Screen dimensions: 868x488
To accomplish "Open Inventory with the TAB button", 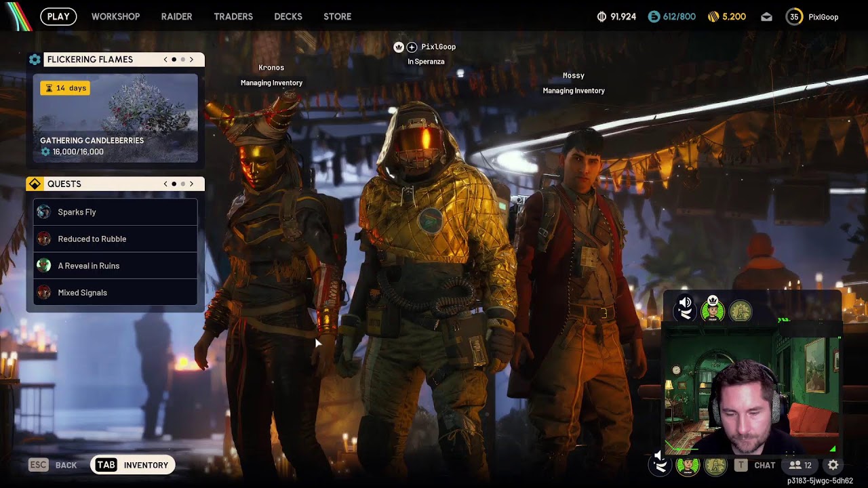I will pyautogui.click(x=133, y=465).
